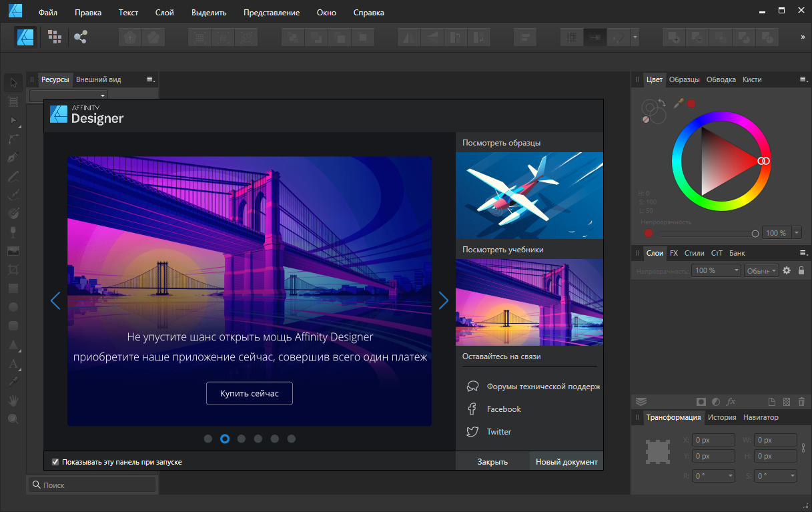This screenshot has height=512, width=812.
Task: Select the Ellipse shape tool
Action: [13, 307]
